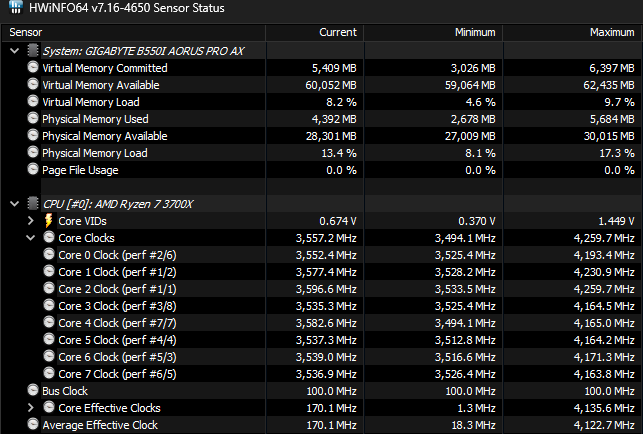Collapse the CPU AMD Ryzen 7 3700X section
This screenshot has height=434, width=643.
pyautogui.click(x=14, y=204)
